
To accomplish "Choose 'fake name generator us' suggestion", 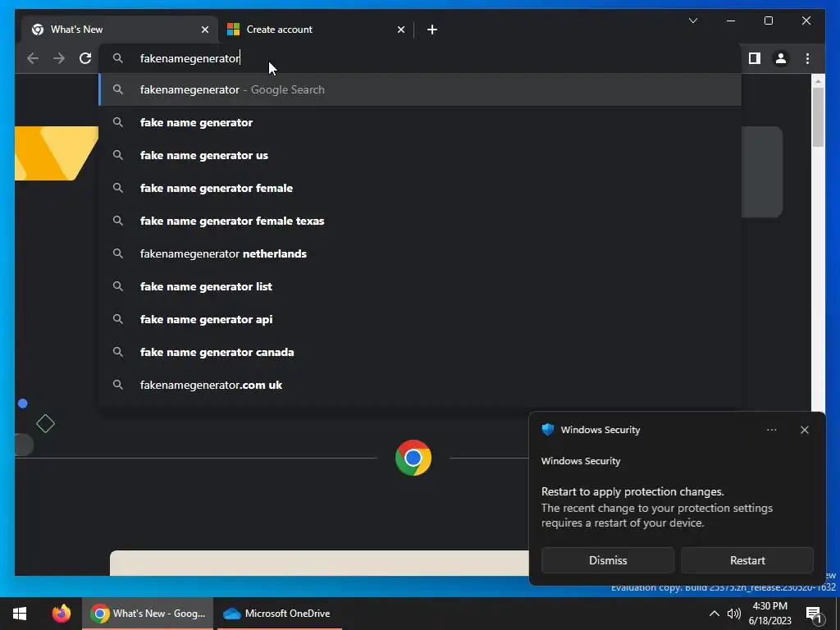I will [421, 155].
